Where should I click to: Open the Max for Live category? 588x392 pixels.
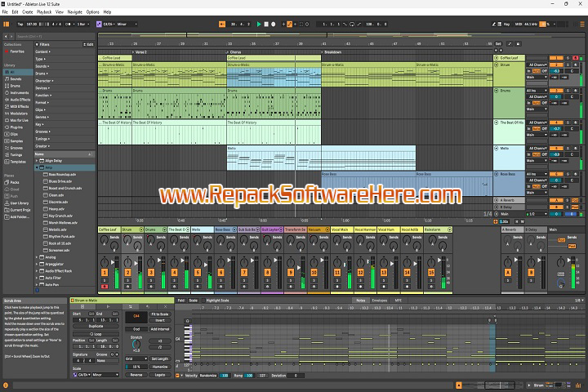coord(19,120)
